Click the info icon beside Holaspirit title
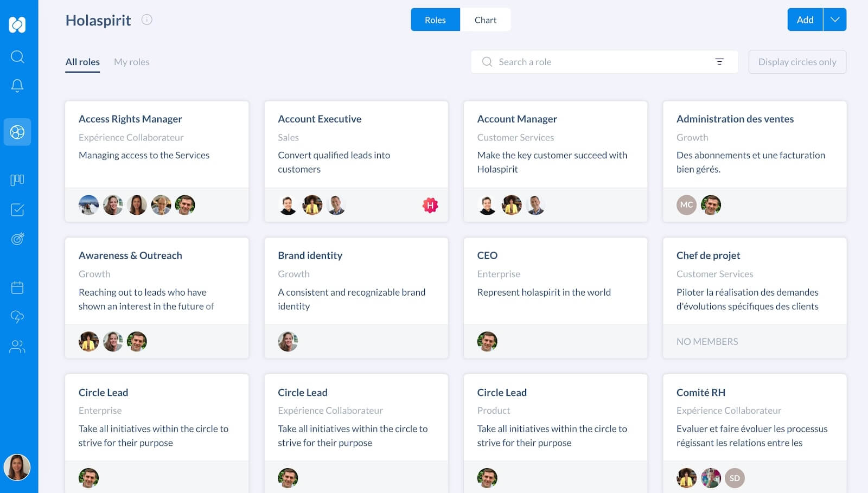Image resolution: width=868 pixels, height=493 pixels. click(x=147, y=20)
